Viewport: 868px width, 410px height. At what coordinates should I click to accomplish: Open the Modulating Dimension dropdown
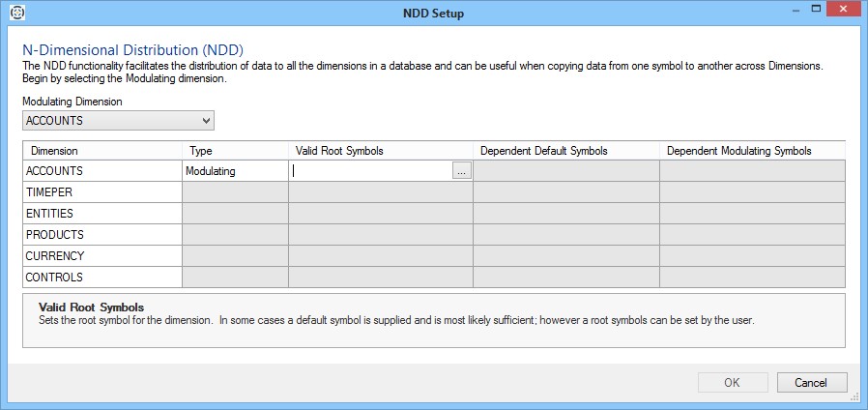click(x=119, y=121)
